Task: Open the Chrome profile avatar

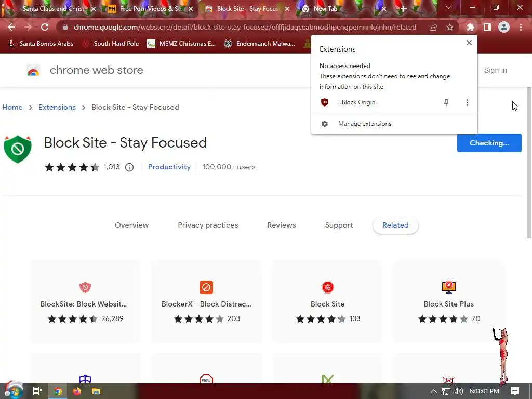Action: pyautogui.click(x=504, y=27)
